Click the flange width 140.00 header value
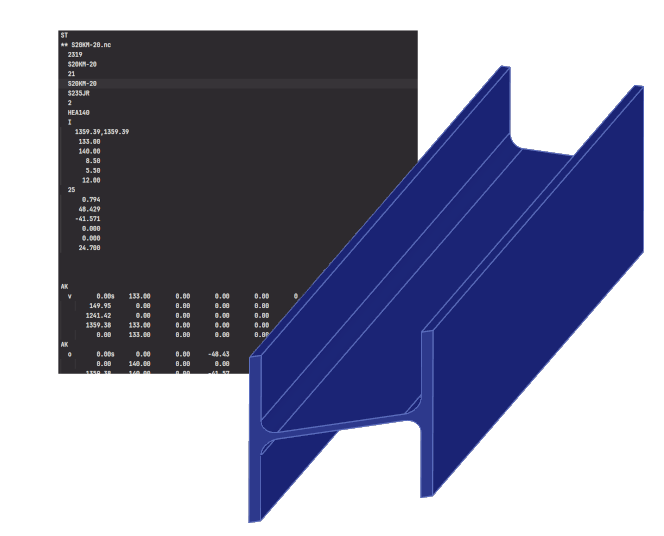Screen dimensions: 664x536 click(89, 152)
